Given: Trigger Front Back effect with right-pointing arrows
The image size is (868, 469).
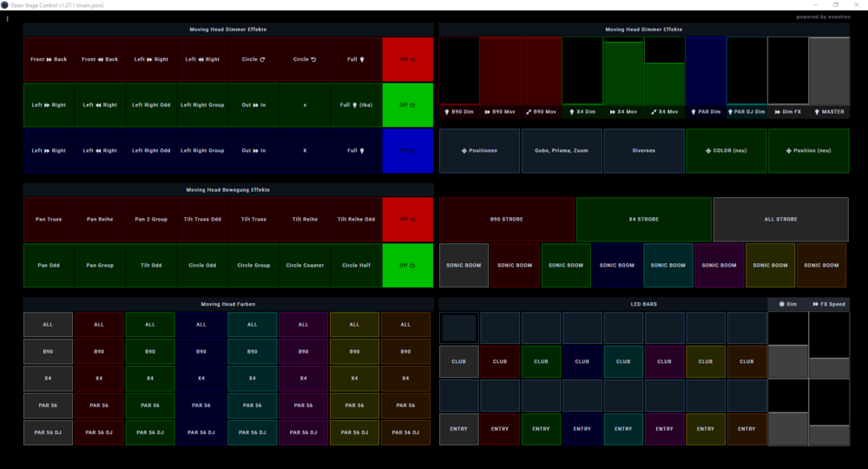Looking at the screenshot, I should click(x=49, y=59).
